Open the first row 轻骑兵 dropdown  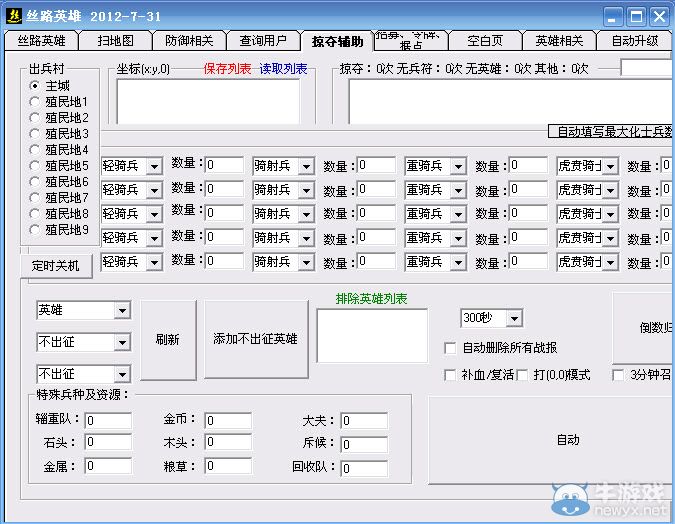(x=154, y=166)
